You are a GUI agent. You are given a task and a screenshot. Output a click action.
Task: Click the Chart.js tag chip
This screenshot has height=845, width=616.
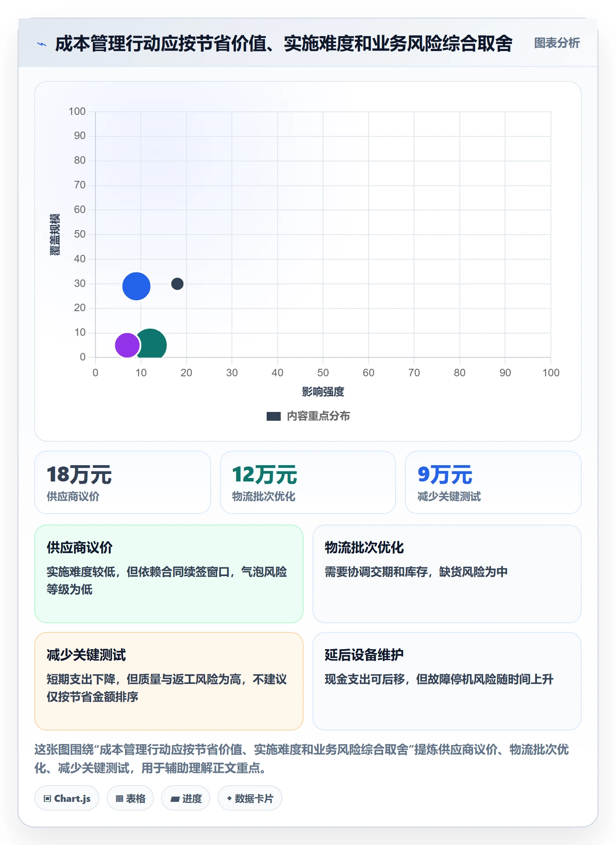67,798
